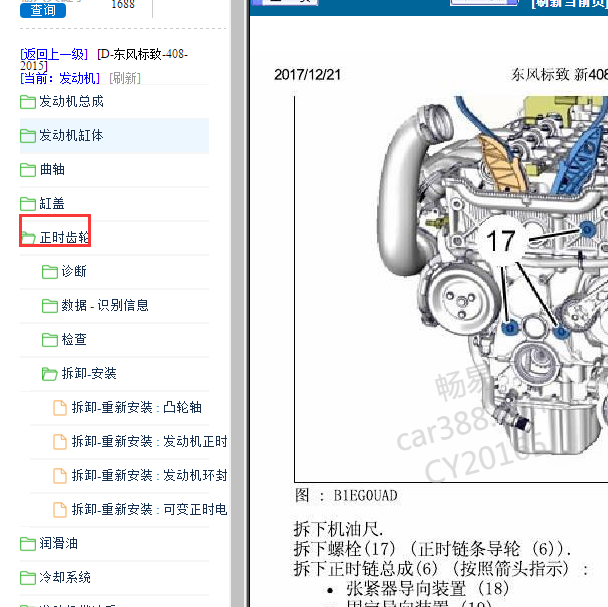Open document 拆卸-重新安装 : 发动机正时
The width and height of the screenshot is (608, 607).
coord(149,441)
